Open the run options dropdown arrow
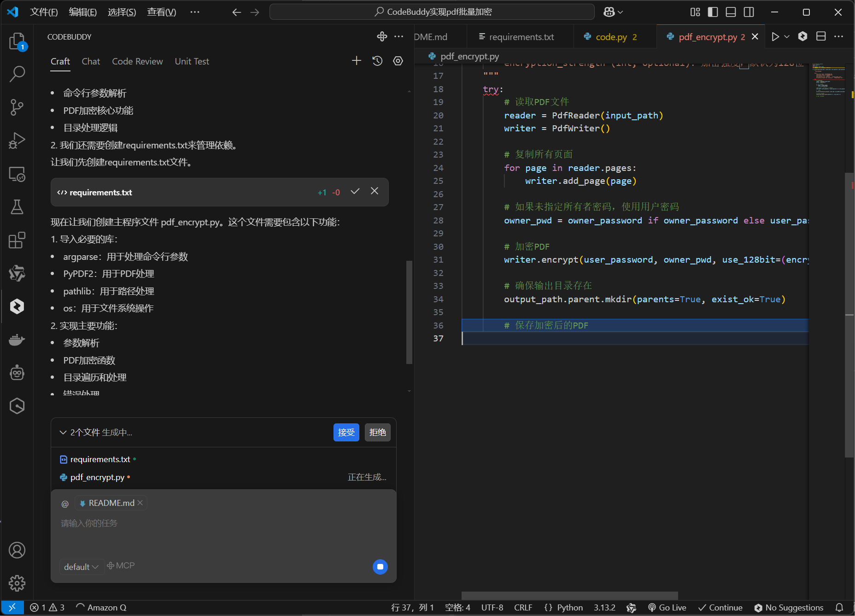855x616 pixels. (787, 36)
